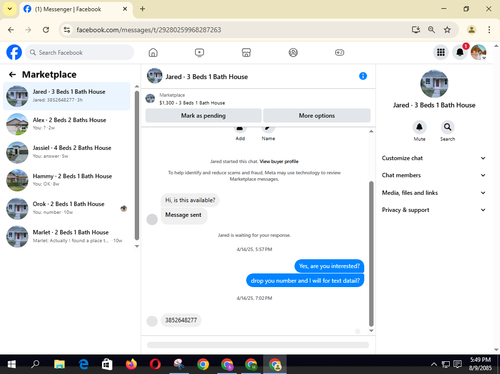Open a new browser tab
500x374 pixels.
point(142,9)
